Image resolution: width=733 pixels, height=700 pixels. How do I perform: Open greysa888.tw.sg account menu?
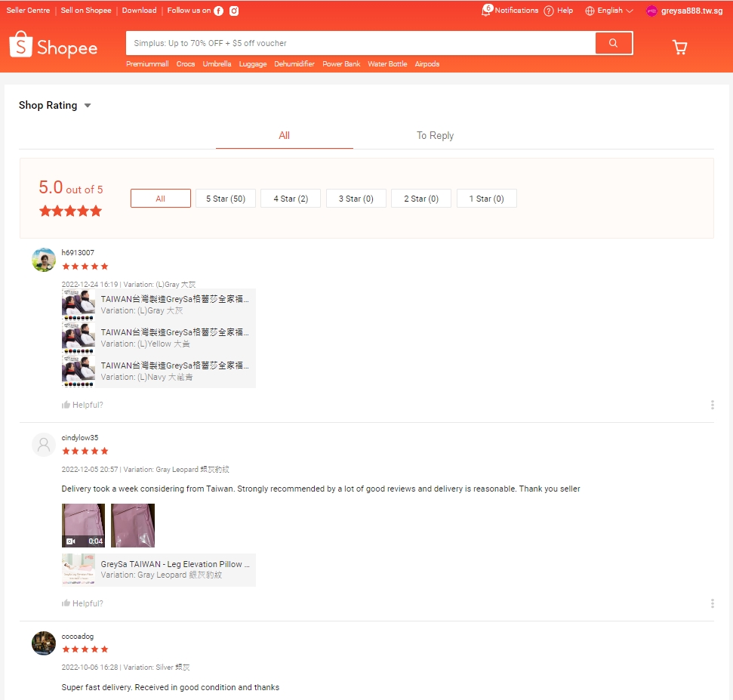click(684, 11)
